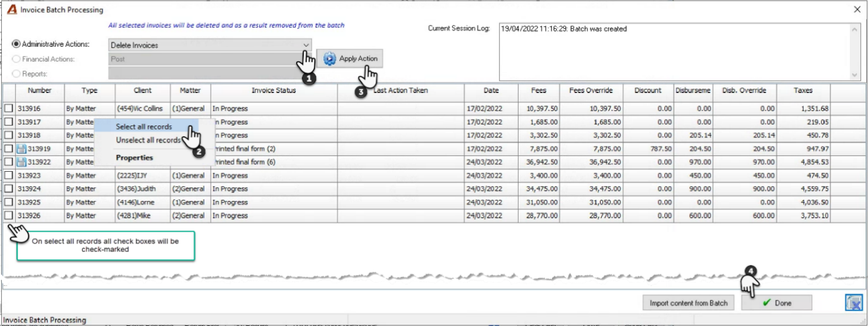Click fees value 36,942.50 in Fees column
Viewport: 868px width, 326px height.
coord(539,162)
